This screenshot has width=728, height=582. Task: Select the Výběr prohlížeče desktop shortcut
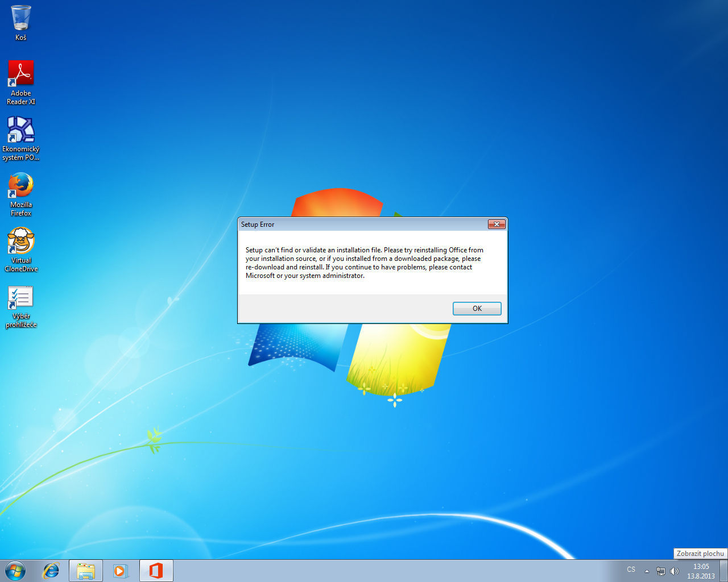click(x=21, y=306)
